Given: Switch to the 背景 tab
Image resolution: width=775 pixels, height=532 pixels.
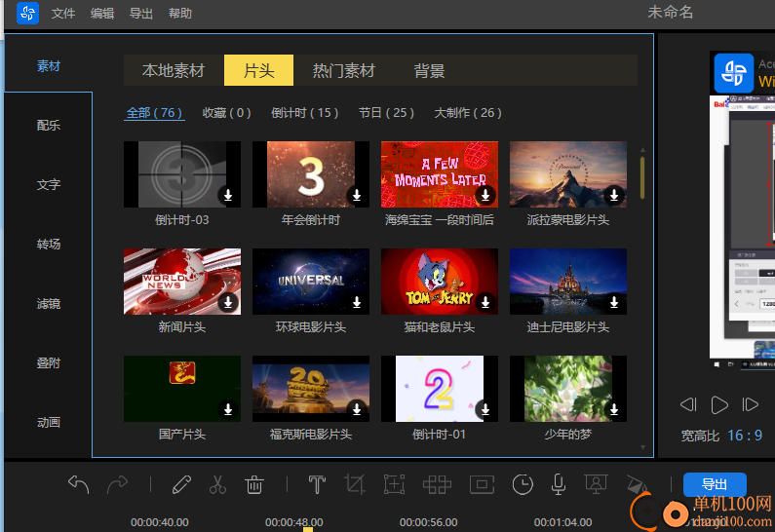Looking at the screenshot, I should click(x=429, y=70).
